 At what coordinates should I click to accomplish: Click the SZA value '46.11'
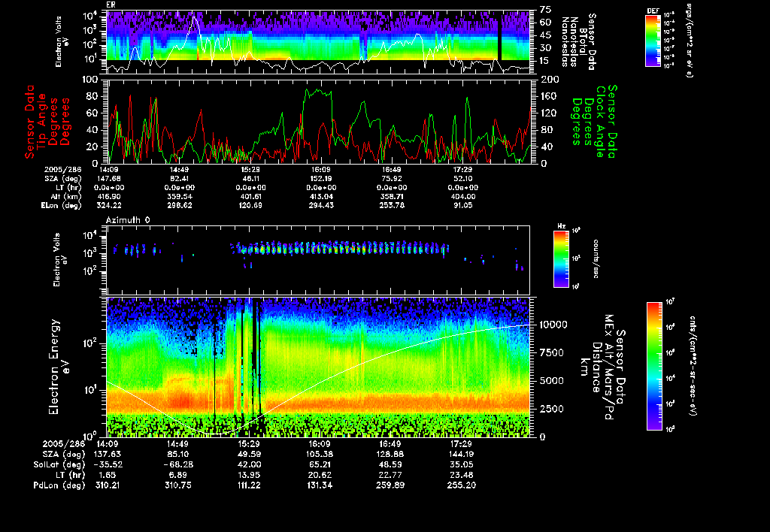[x=250, y=179]
